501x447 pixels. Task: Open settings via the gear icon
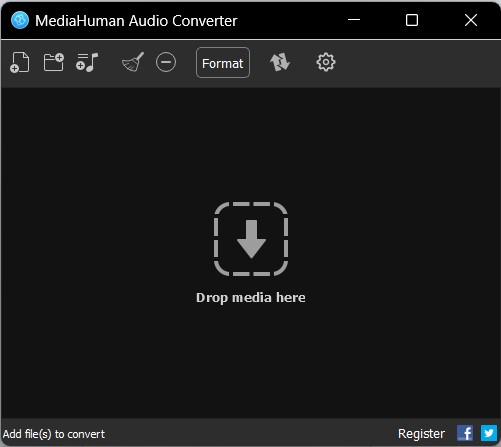point(326,62)
